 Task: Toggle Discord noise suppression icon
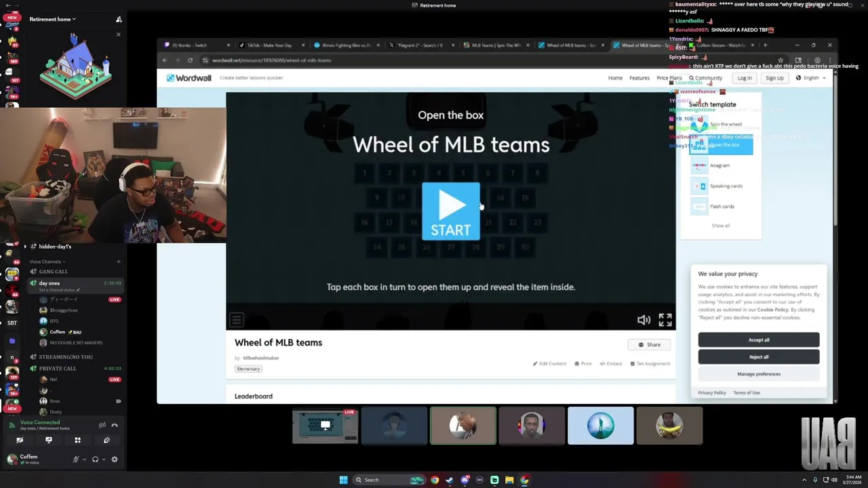point(102,426)
